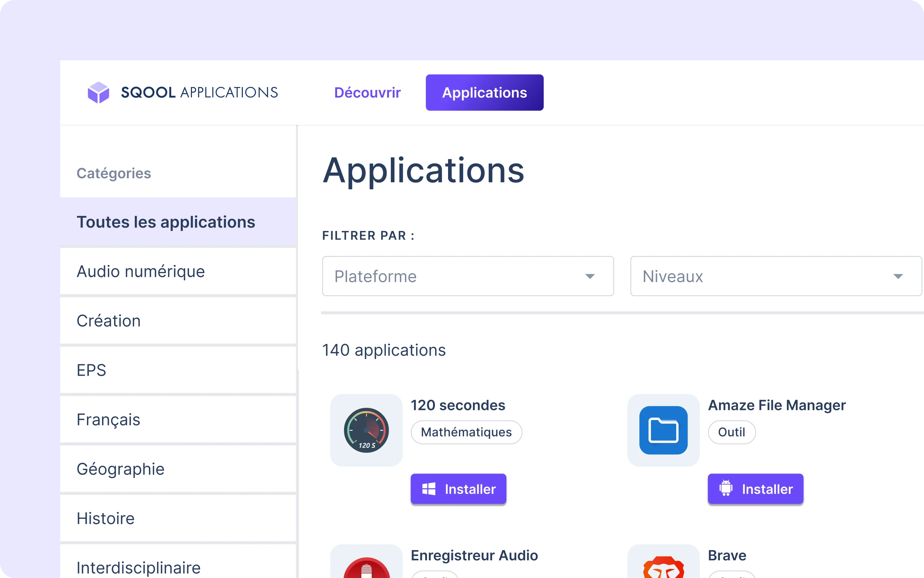Install Amaze File Manager via Installer button

[755, 489]
